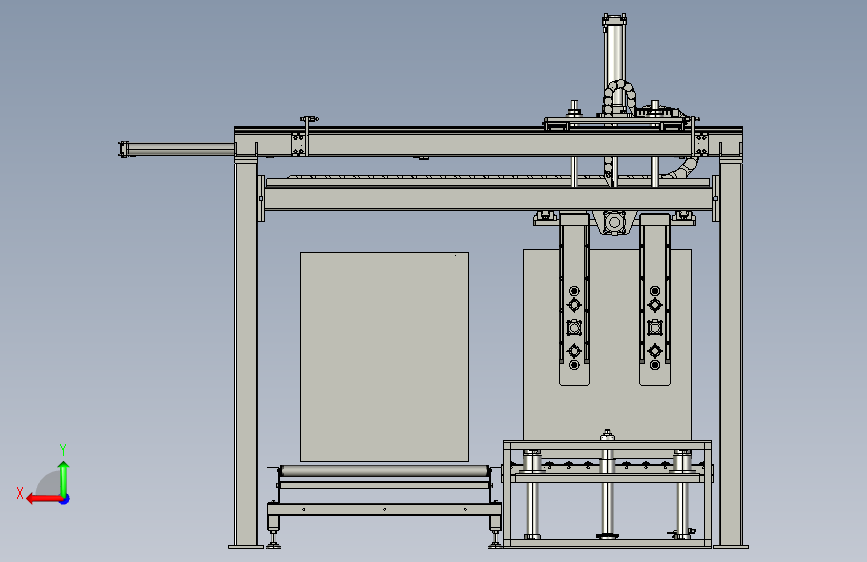Select the curved cable drag chain on top
Screen dimensions: 867x562
[x=619, y=95]
